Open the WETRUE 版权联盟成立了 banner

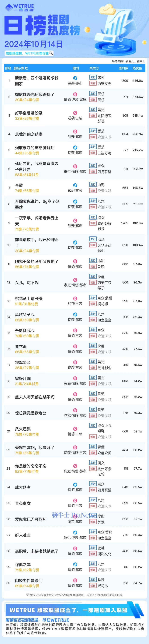pyautogui.click(x=74, y=610)
